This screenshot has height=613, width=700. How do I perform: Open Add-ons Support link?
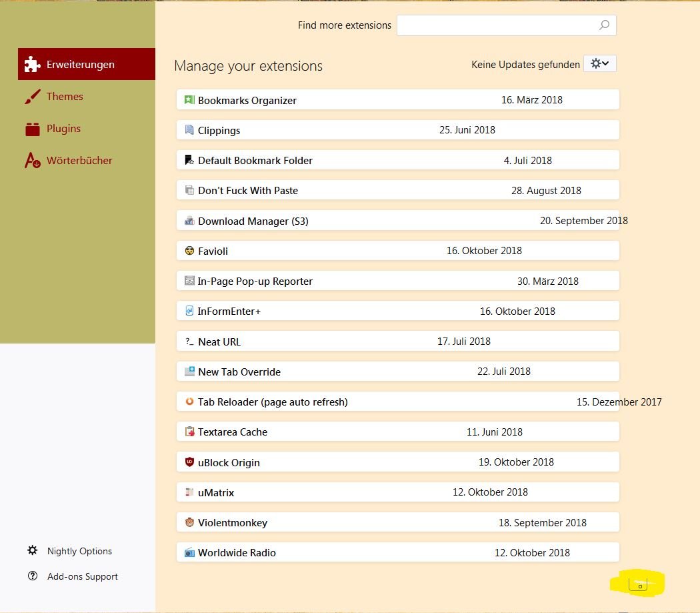(x=83, y=576)
